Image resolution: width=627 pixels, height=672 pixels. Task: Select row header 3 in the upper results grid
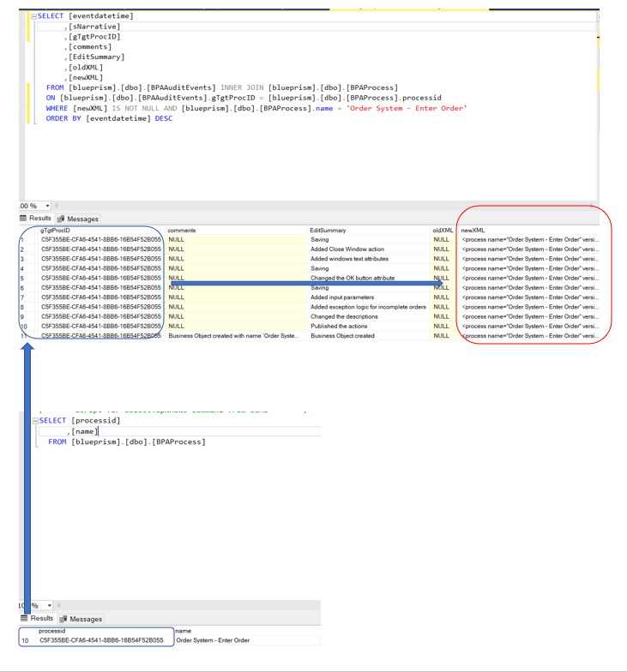pos(28,259)
